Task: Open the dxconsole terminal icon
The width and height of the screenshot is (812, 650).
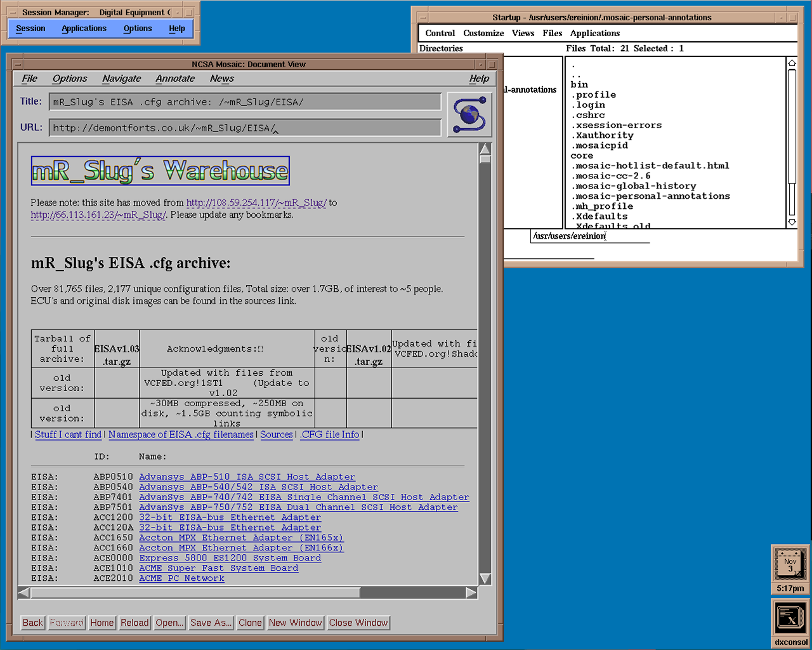Action: tap(790, 618)
